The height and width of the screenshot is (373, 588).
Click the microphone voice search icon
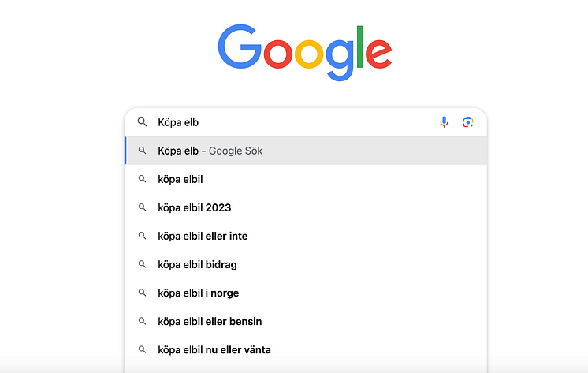click(444, 122)
